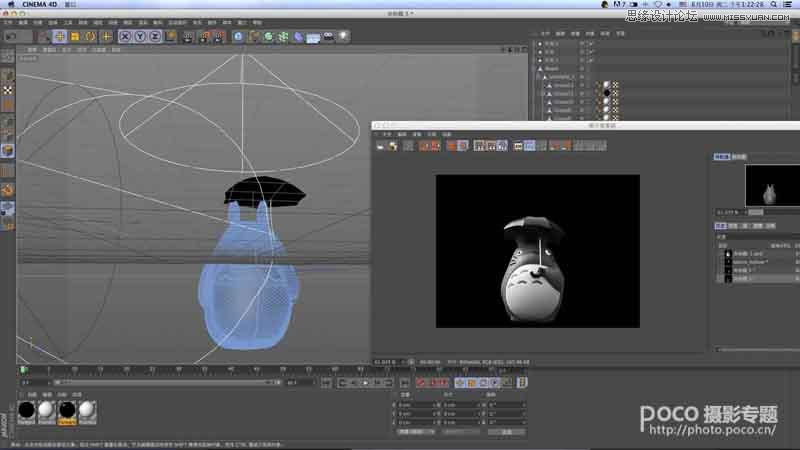
Task: Add a Camera object
Action: click(x=329, y=36)
